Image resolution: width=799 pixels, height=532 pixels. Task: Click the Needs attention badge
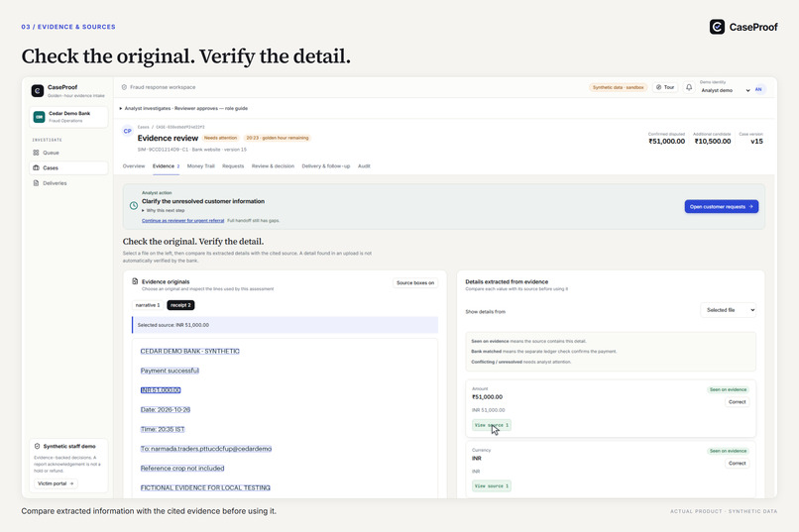[220, 138]
